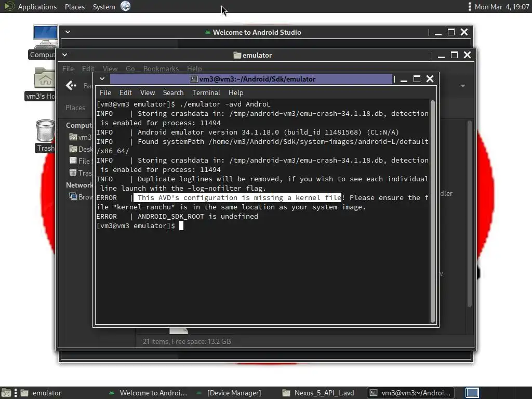The height and width of the screenshot is (399, 532).
Task: Expand the terminal window's title menu chevron
Action: pyautogui.click(x=102, y=79)
